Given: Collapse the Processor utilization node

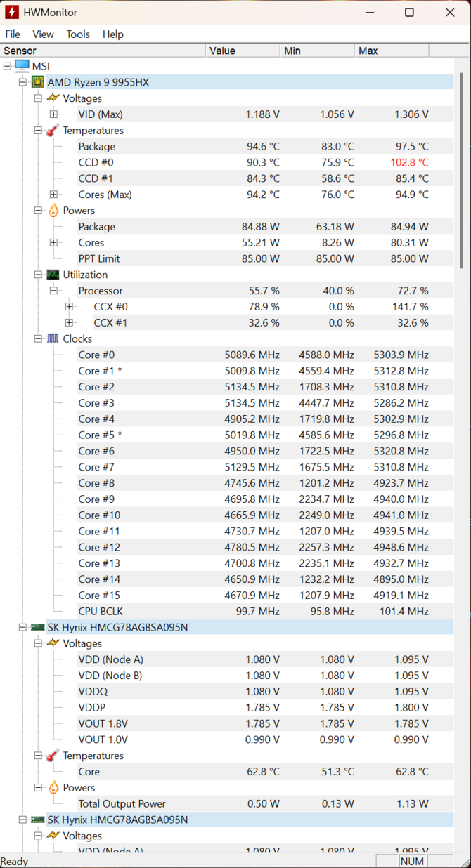Looking at the screenshot, I should [x=53, y=291].
